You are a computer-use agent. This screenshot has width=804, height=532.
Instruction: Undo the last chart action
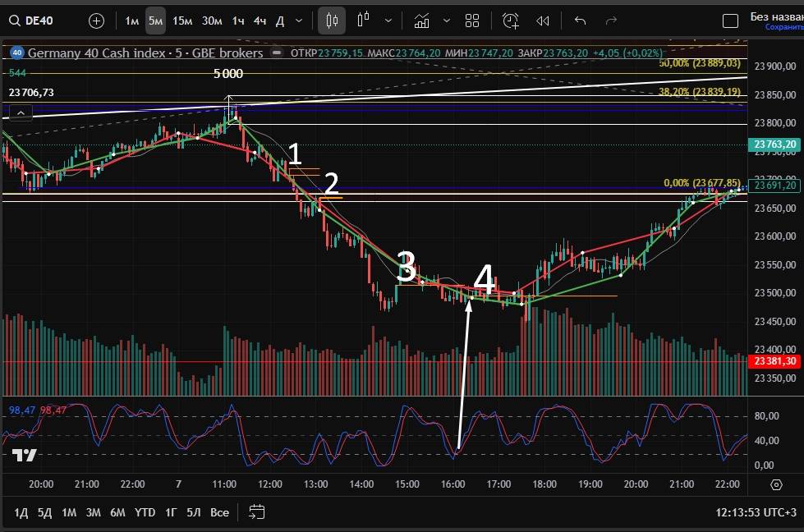[x=581, y=21]
